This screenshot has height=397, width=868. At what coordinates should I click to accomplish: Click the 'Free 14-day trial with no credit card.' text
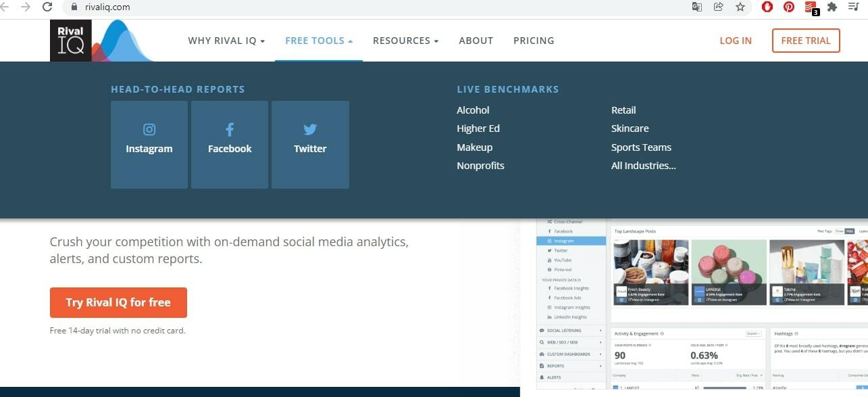pos(118,331)
